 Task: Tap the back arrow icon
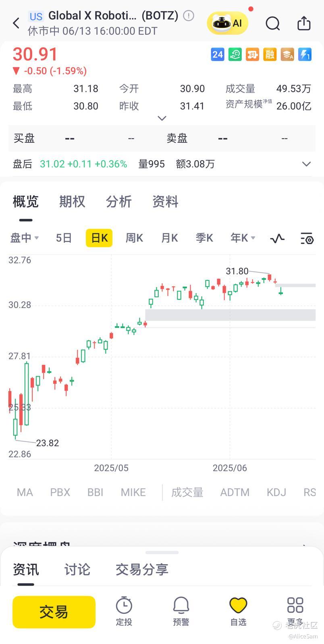click(x=16, y=23)
